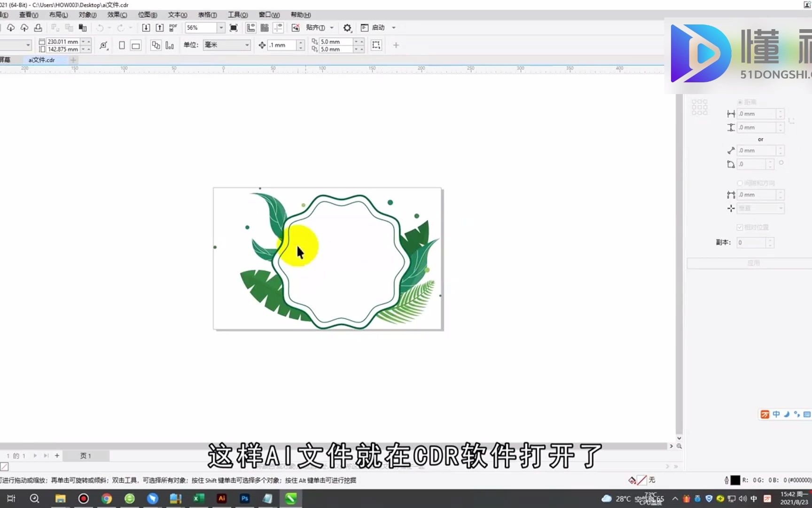Open Photoshop from the taskbar
Viewport: 812px width, 508px height.
[244, 498]
